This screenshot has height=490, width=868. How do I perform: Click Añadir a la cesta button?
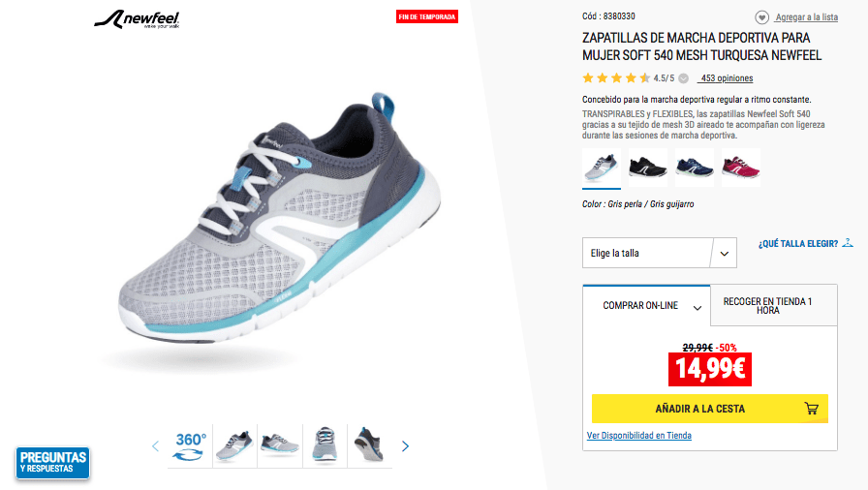tap(710, 409)
